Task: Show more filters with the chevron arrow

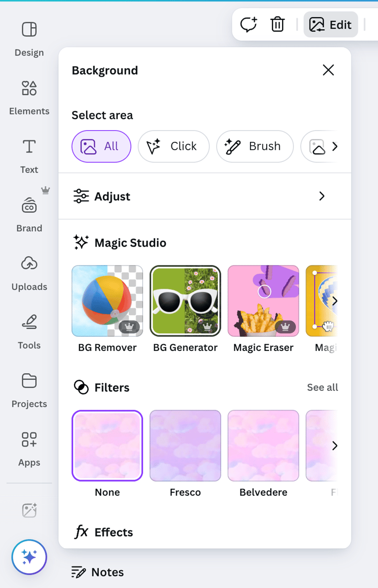Action: [336, 445]
